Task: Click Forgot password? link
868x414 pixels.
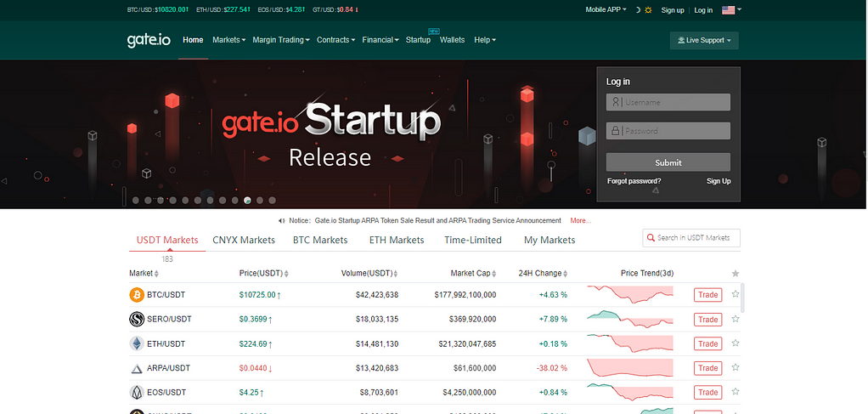Action: [634, 181]
